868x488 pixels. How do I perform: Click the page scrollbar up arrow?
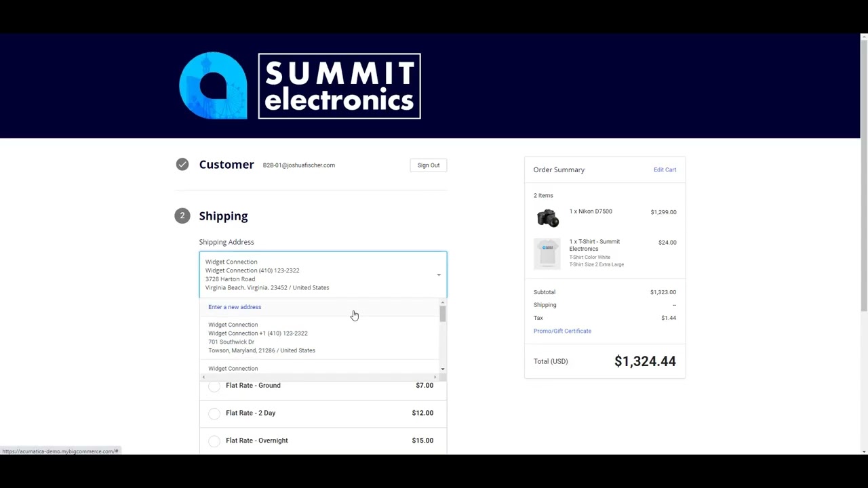[x=864, y=37]
